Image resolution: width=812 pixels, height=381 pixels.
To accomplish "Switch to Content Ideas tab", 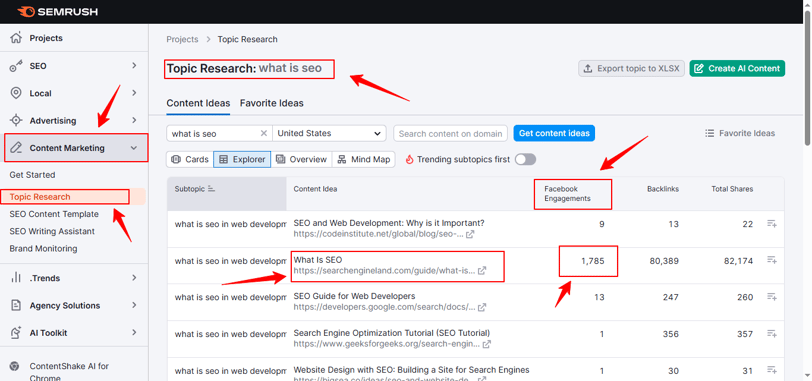I will click(x=198, y=103).
